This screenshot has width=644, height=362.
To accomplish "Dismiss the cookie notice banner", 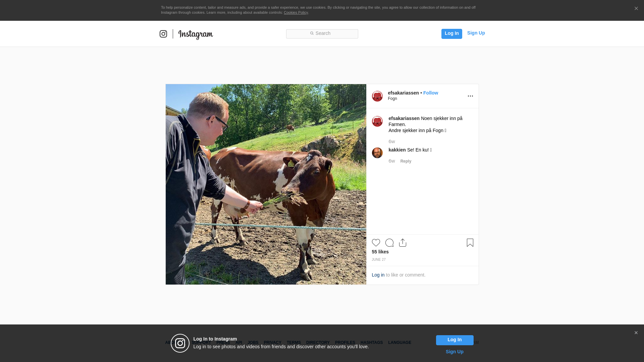I will (x=636, y=9).
